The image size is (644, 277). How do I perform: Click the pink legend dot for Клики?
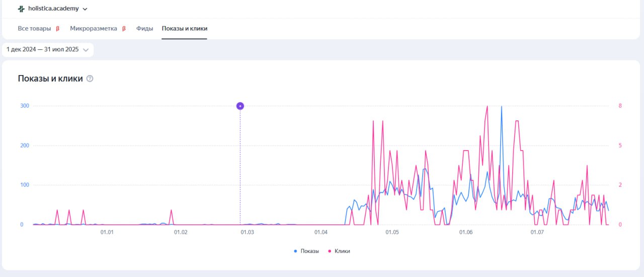pos(330,251)
